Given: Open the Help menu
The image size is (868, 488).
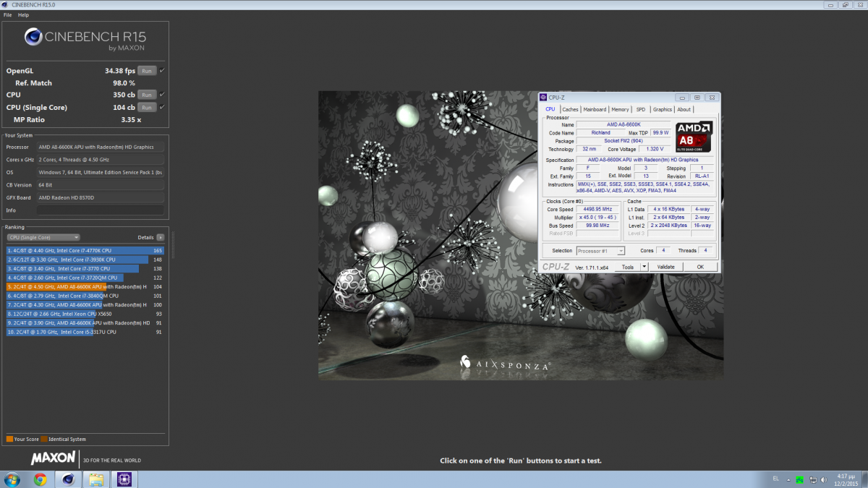Looking at the screenshot, I should pyautogui.click(x=24, y=15).
